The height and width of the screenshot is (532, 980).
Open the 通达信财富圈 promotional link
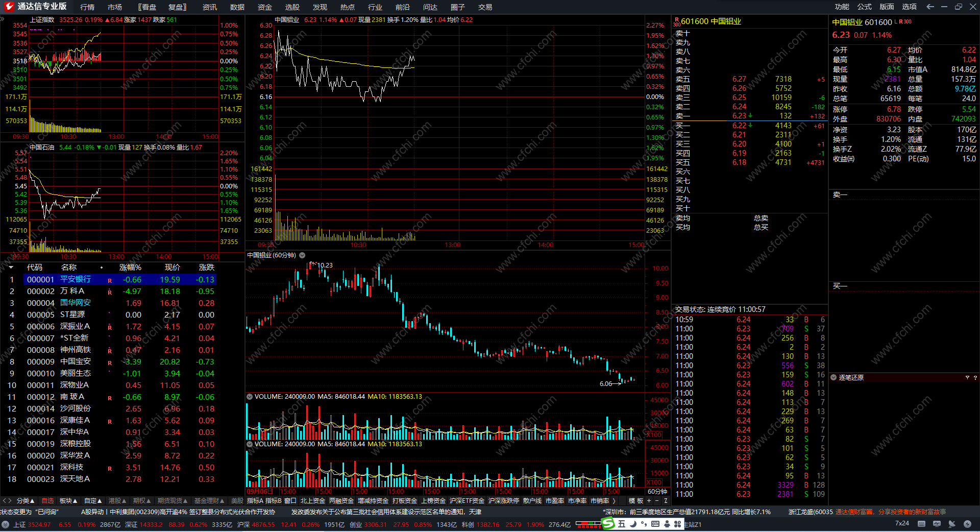coord(890,512)
